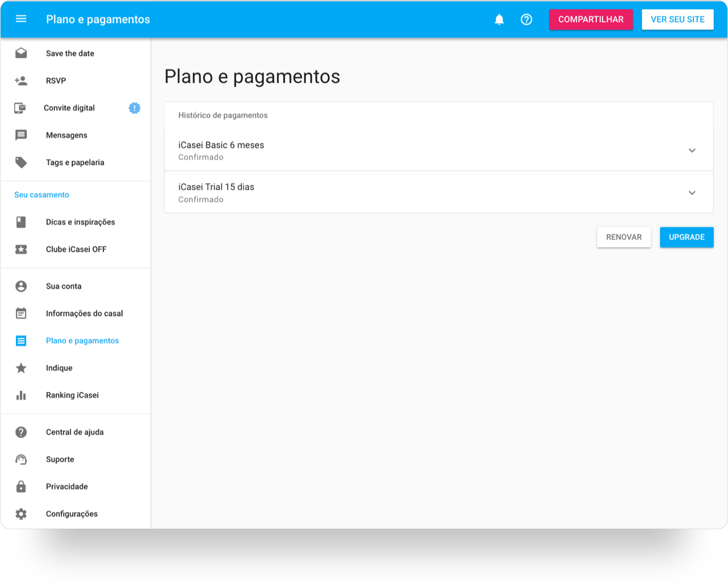Click the UPGRADE button
This screenshot has width=728, height=586.
(x=687, y=237)
